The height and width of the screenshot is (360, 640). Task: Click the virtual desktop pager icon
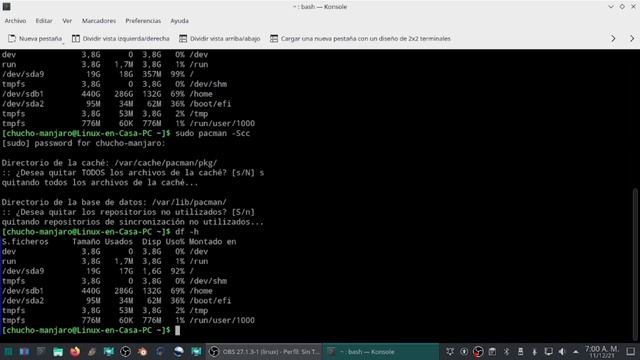[24, 351]
